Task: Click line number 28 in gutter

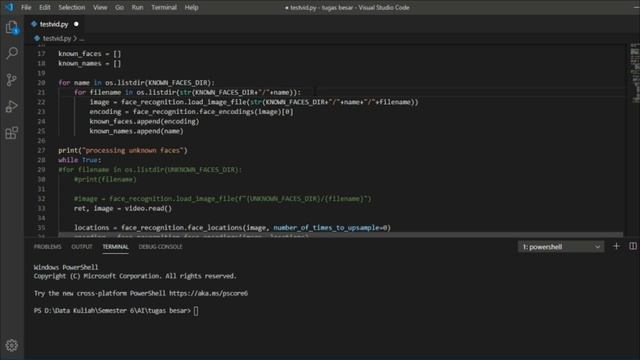Action: [41, 160]
